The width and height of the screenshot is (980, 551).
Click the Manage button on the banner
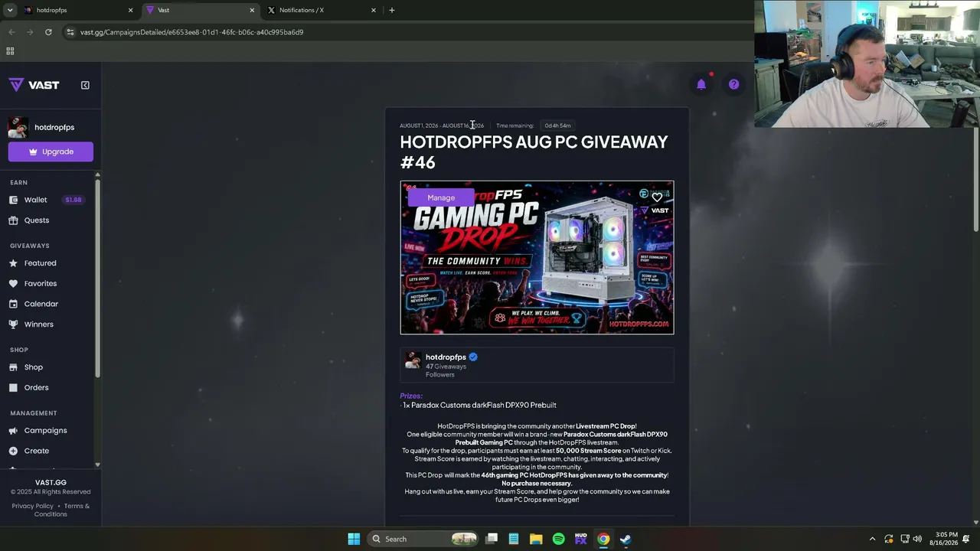pos(441,197)
